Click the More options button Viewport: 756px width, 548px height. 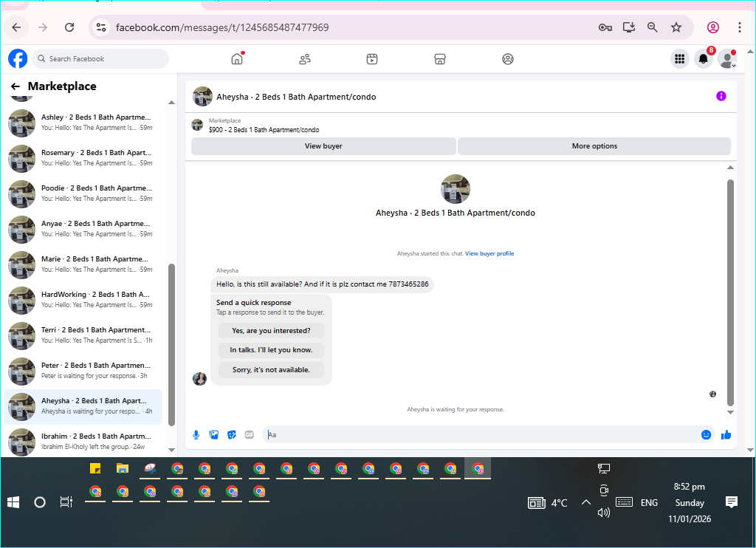pyautogui.click(x=594, y=146)
